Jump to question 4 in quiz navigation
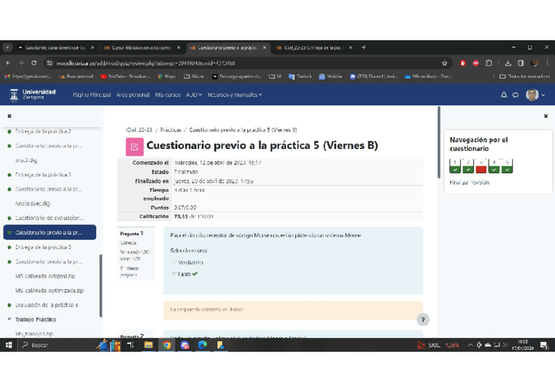The height and width of the screenshot is (392, 555). 494,166
